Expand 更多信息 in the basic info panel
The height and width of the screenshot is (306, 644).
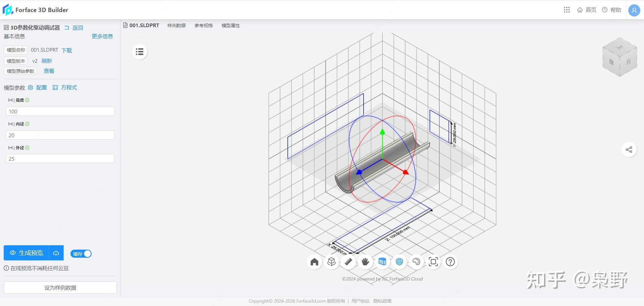pos(102,36)
